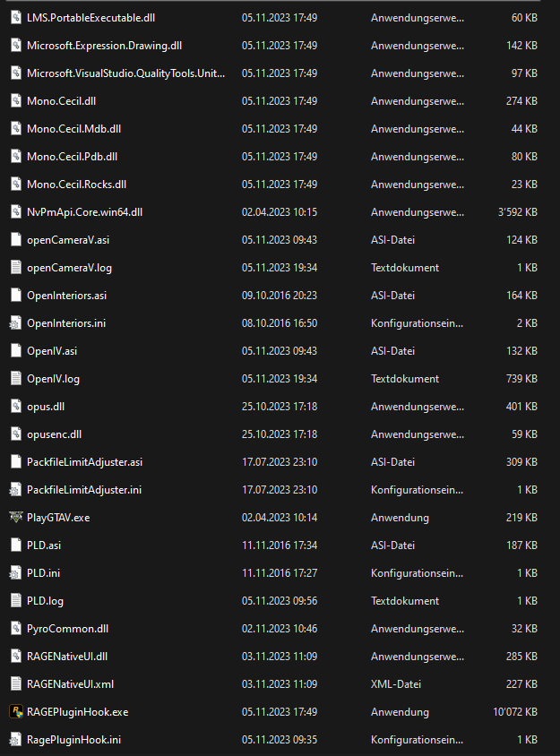Select the PLD.log file name
560x756 pixels.
pos(45,601)
